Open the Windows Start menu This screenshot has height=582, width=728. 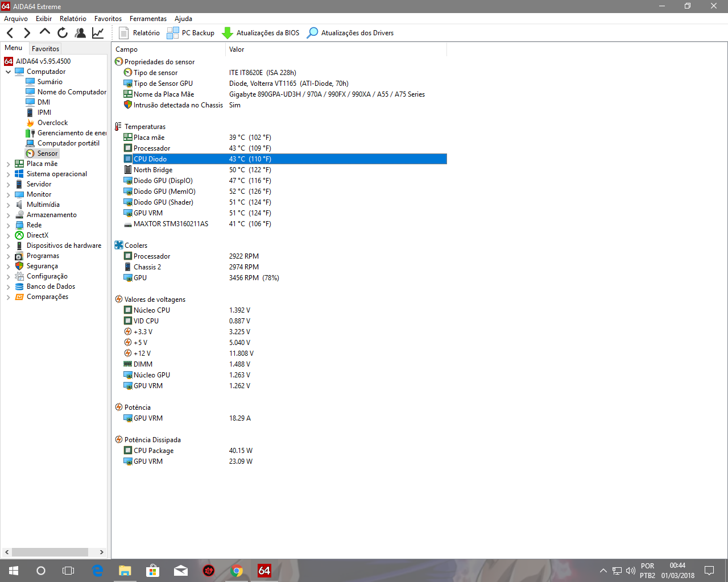pyautogui.click(x=14, y=571)
